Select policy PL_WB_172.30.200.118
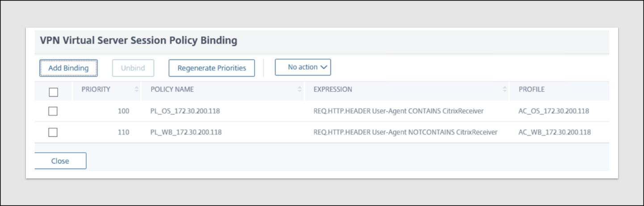The height and width of the screenshot is (206, 644). [186, 132]
